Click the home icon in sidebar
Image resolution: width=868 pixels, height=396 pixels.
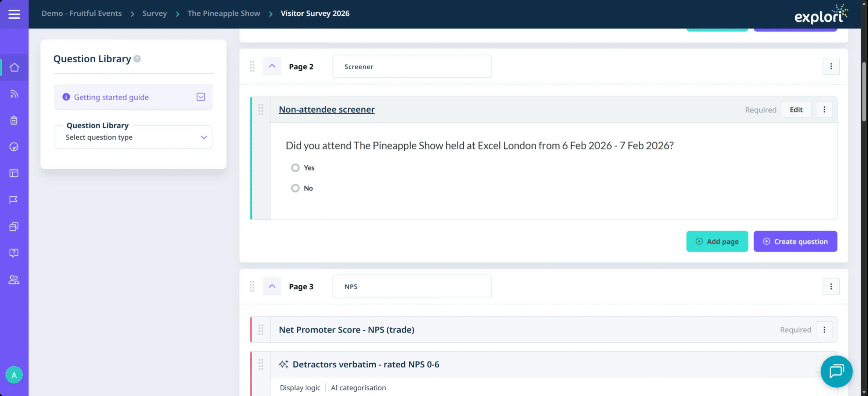coord(14,67)
